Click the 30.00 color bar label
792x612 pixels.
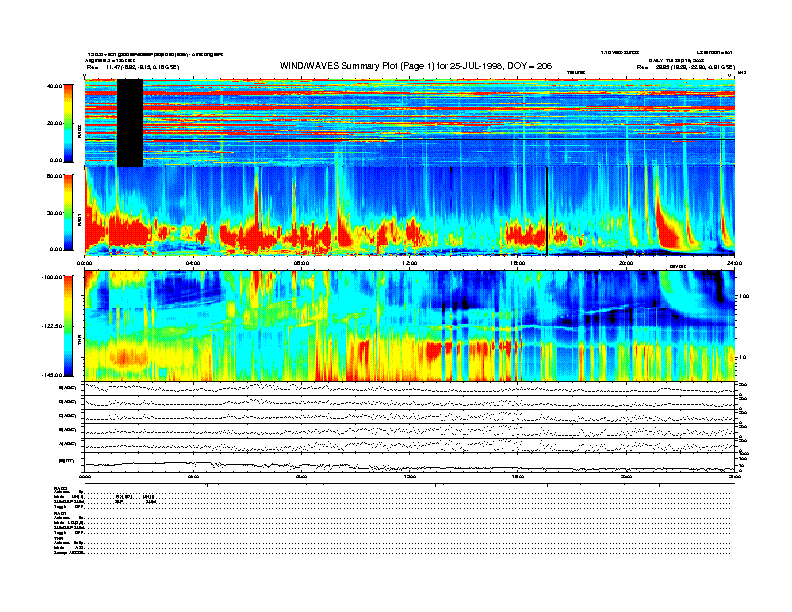pyautogui.click(x=54, y=213)
